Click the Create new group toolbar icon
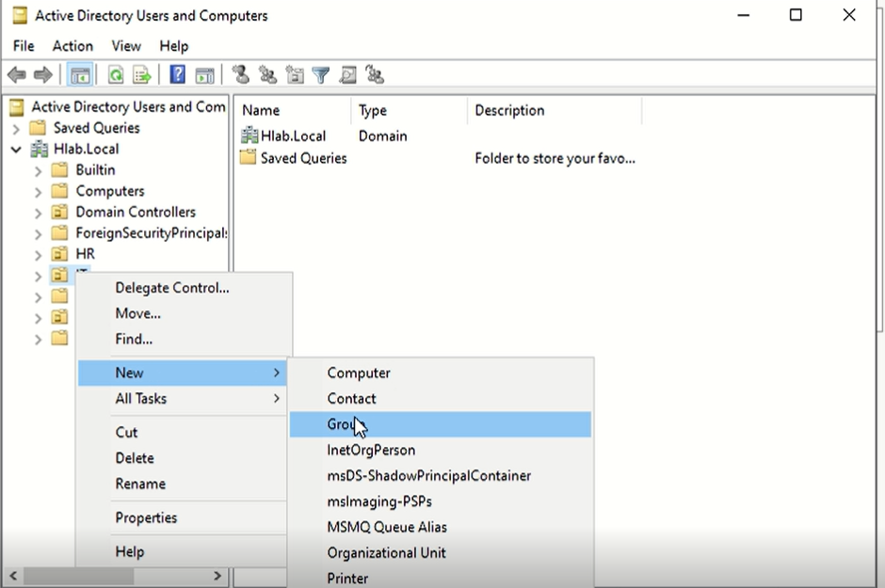885x588 pixels. 267,74
